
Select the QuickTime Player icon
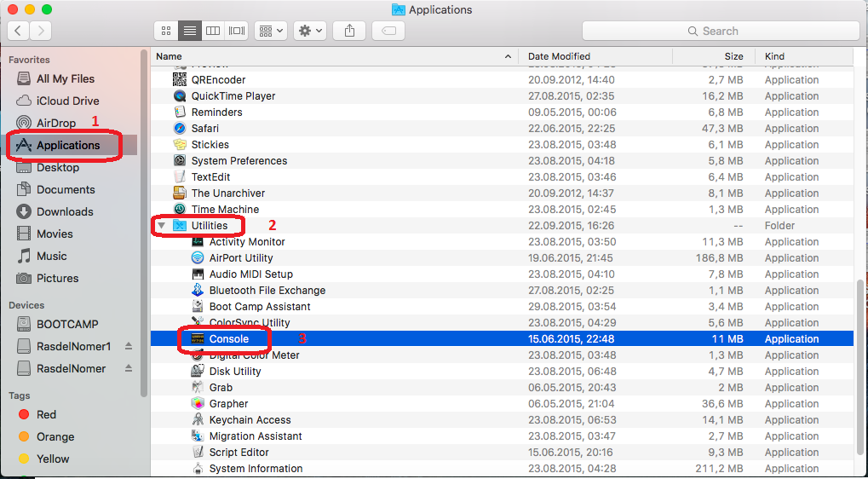(180, 95)
